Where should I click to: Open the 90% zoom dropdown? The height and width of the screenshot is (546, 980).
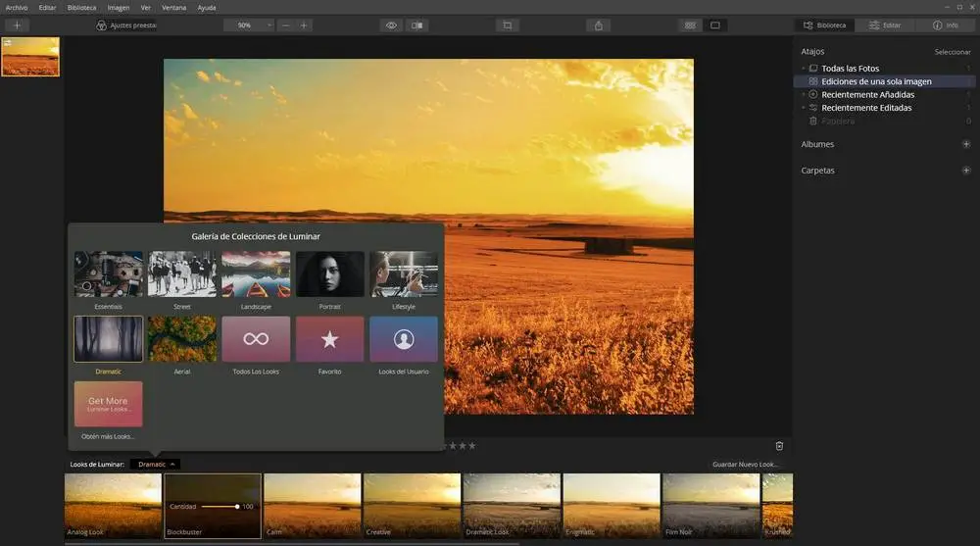(250, 25)
